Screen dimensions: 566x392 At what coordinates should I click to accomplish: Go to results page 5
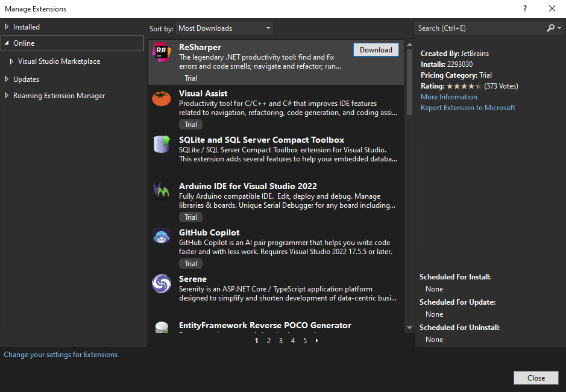pyautogui.click(x=305, y=340)
